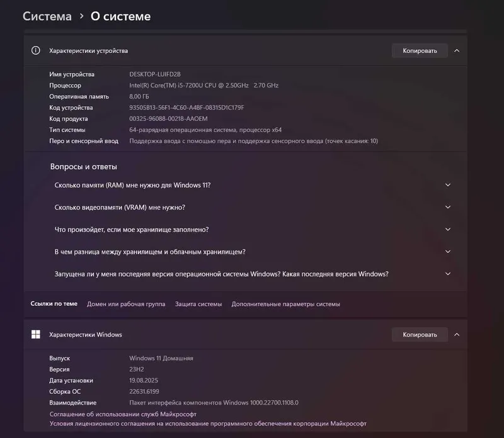Collapse the Характеристики устройства section chevron

click(x=457, y=51)
